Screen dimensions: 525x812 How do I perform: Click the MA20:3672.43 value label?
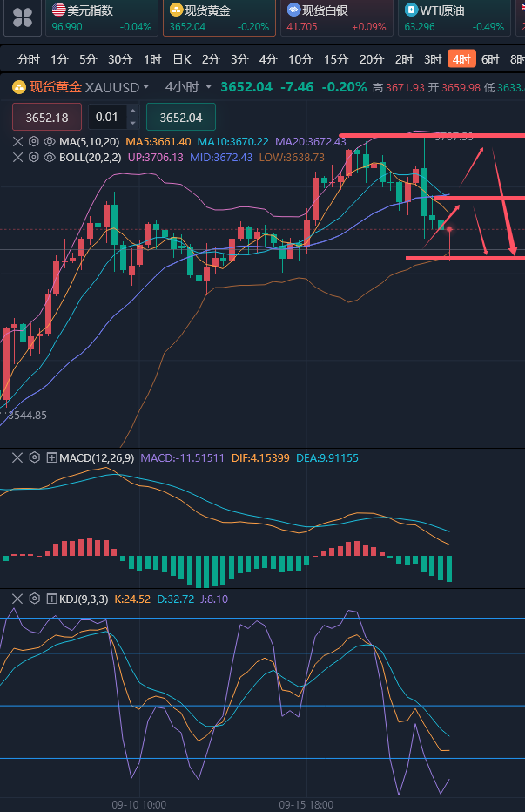[311, 141]
